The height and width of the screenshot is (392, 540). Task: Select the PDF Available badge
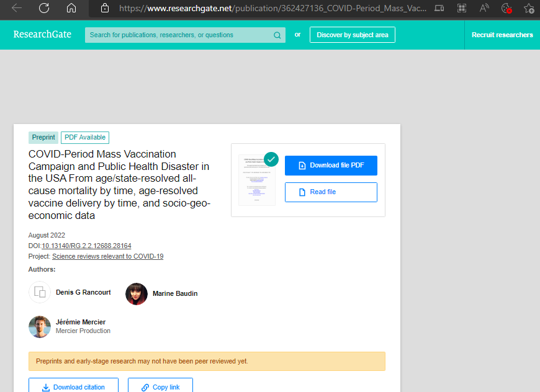85,137
